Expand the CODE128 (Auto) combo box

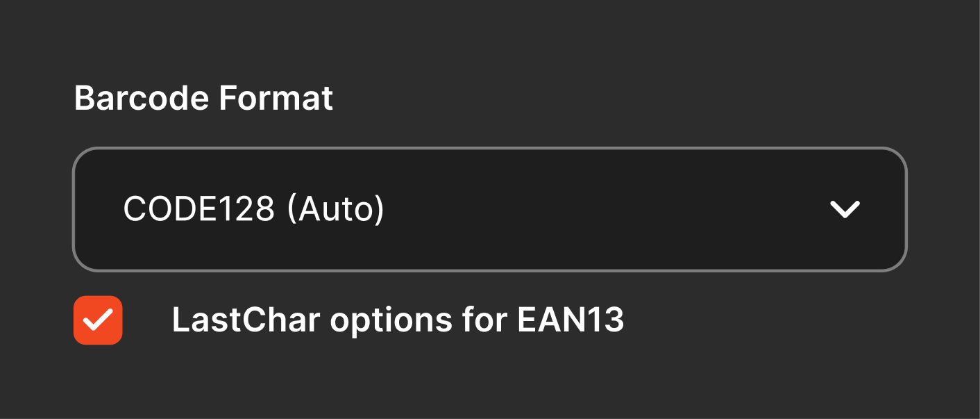coord(489,209)
